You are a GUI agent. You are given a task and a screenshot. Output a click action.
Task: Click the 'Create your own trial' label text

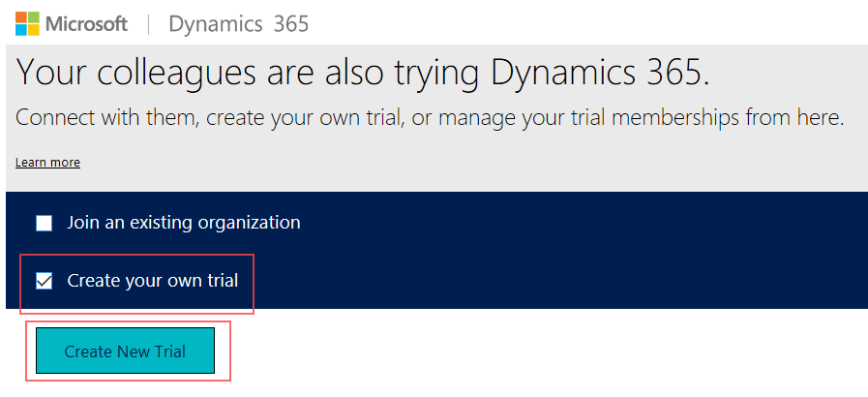tap(152, 281)
